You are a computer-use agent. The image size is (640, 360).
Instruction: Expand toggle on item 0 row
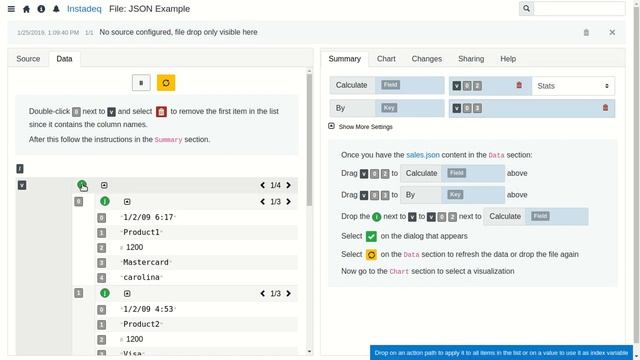tap(127, 202)
